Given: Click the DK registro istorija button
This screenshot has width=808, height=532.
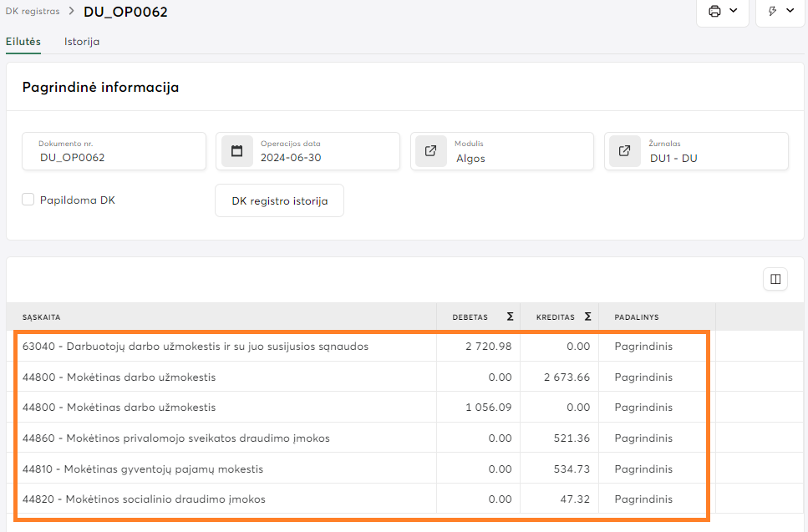Looking at the screenshot, I should click(x=279, y=200).
